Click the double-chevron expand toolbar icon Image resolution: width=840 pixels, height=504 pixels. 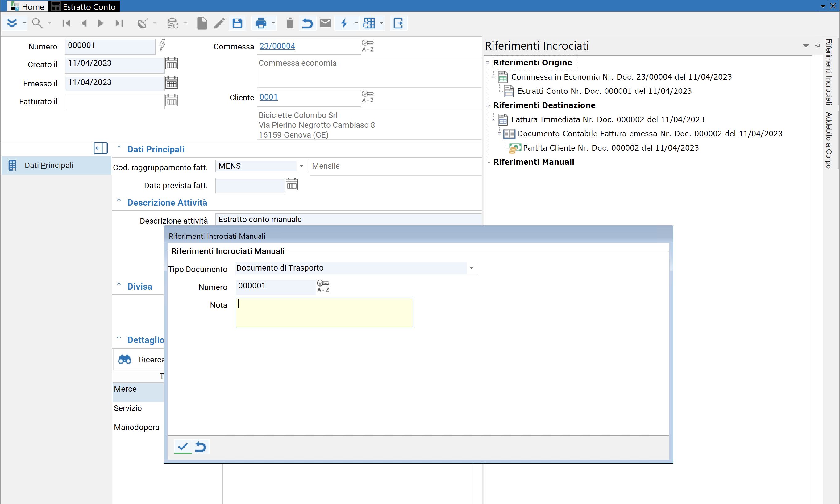(12, 23)
